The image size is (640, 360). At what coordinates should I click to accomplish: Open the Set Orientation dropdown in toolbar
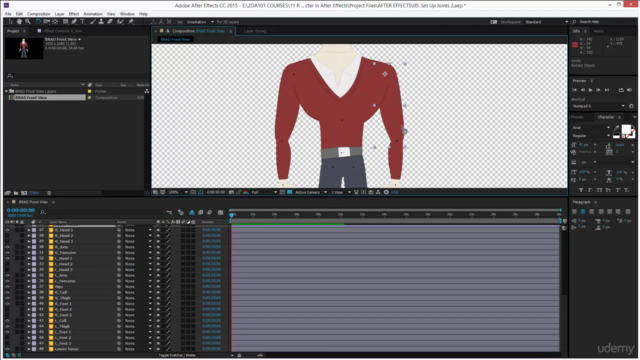[200, 22]
